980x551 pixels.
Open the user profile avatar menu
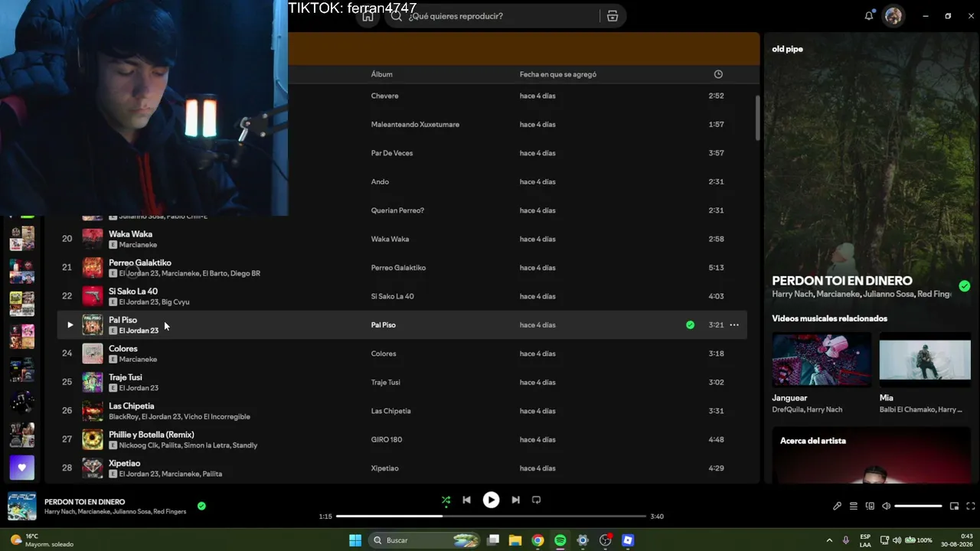click(893, 16)
